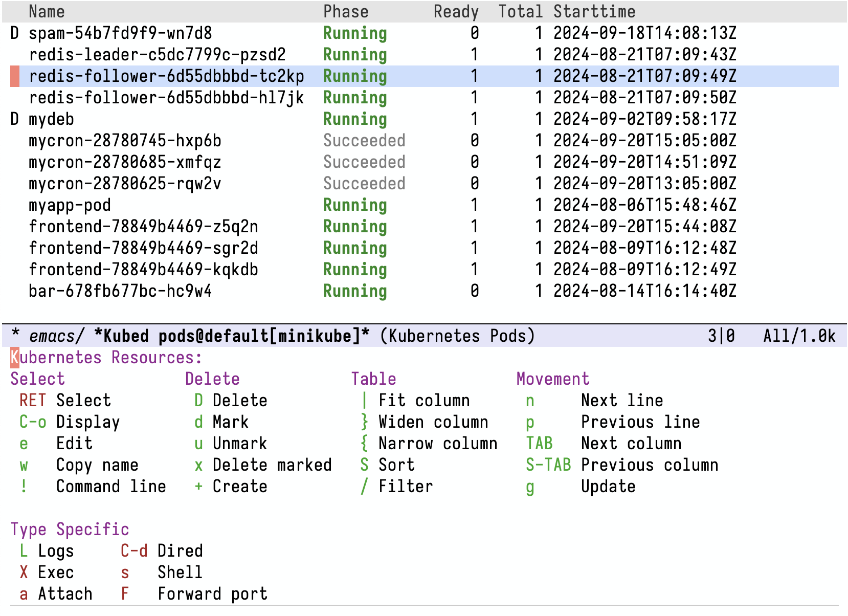The width and height of the screenshot is (848, 616).
Task: Click the 'S' Sort key shortcut
Action: [364, 465]
